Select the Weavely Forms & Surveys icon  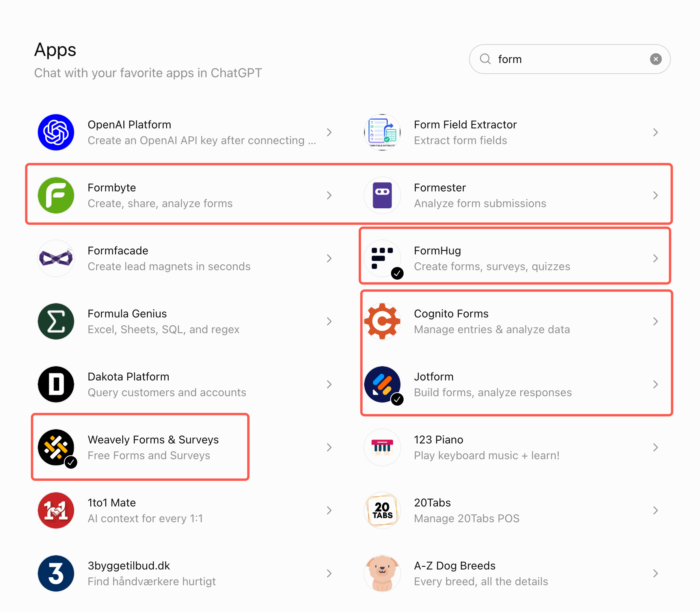[56, 447]
